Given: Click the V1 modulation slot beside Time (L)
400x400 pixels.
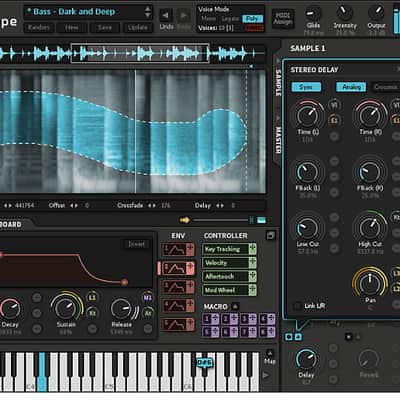Looking at the screenshot, I should pos(334,105).
